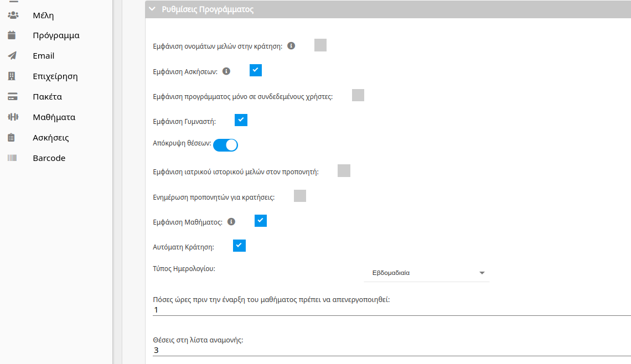This screenshot has width=631, height=364.
Task: Enable Εμφάνιση ονομάτων μελών στην κράτηση checkbox
Action: (x=320, y=45)
